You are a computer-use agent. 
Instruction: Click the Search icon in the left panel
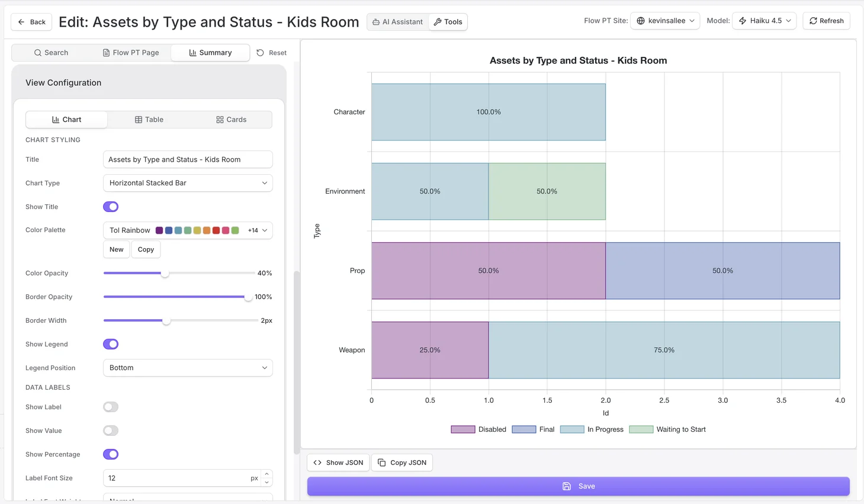(36, 53)
